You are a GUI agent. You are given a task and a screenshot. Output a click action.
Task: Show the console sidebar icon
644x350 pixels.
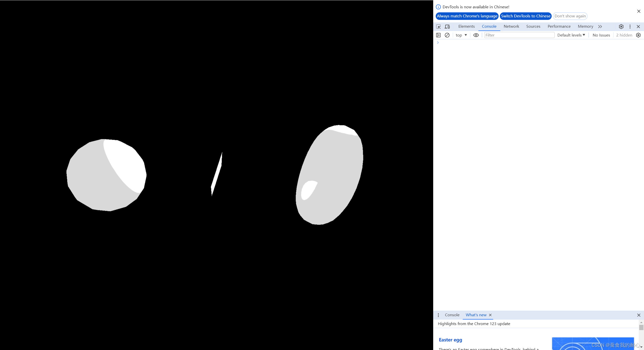click(x=438, y=35)
